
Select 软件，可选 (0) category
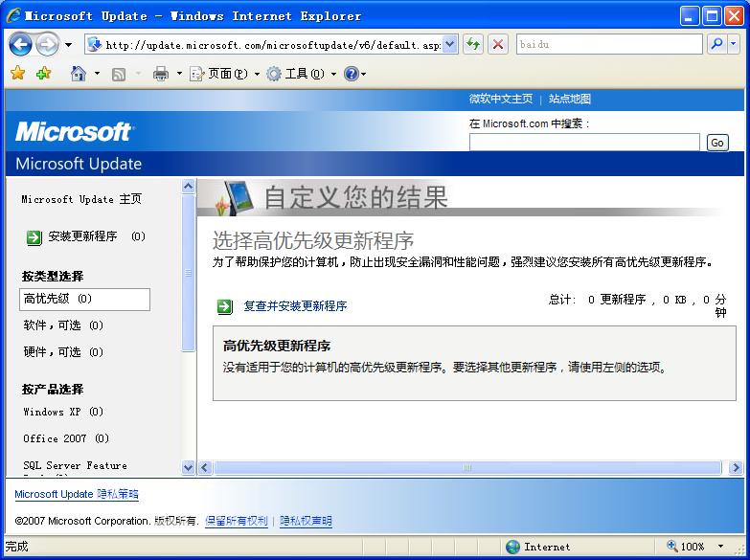click(63, 325)
